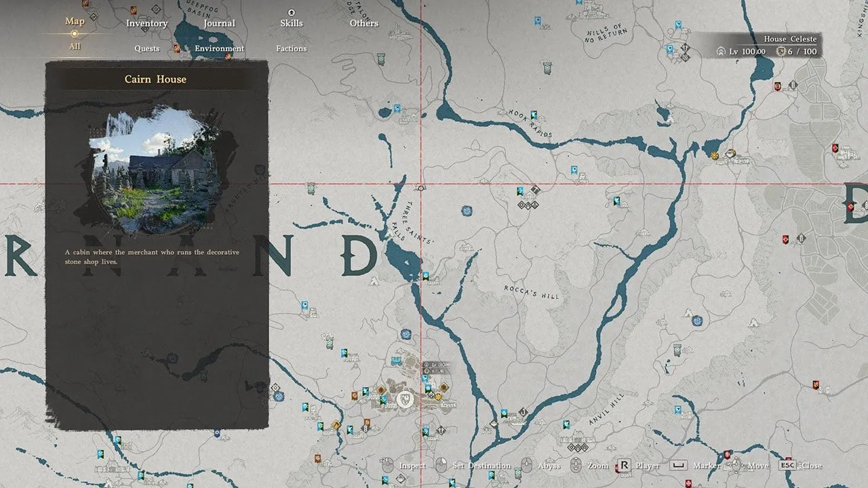Click the Marker label
Viewport: 868px width, 488px height.
point(707,466)
